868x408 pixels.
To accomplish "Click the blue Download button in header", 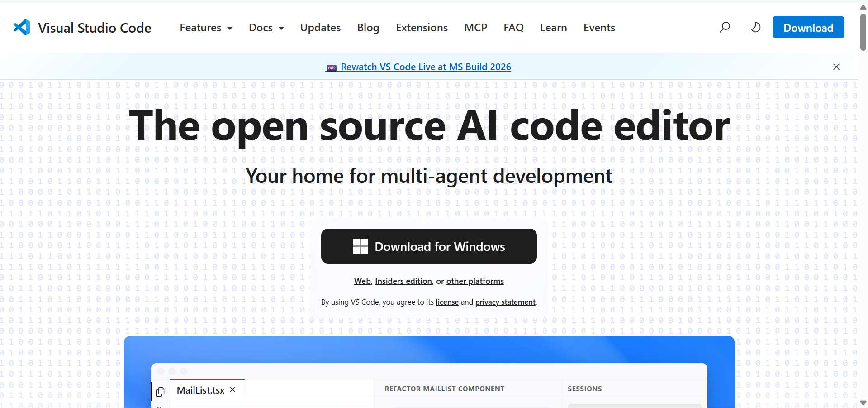I will click(808, 27).
